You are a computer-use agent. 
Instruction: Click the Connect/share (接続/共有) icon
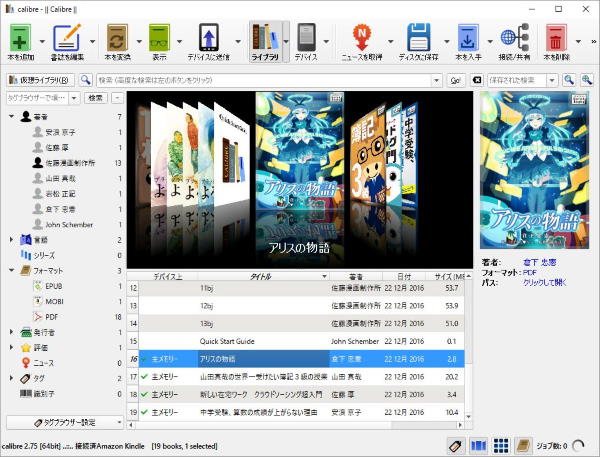click(x=514, y=38)
